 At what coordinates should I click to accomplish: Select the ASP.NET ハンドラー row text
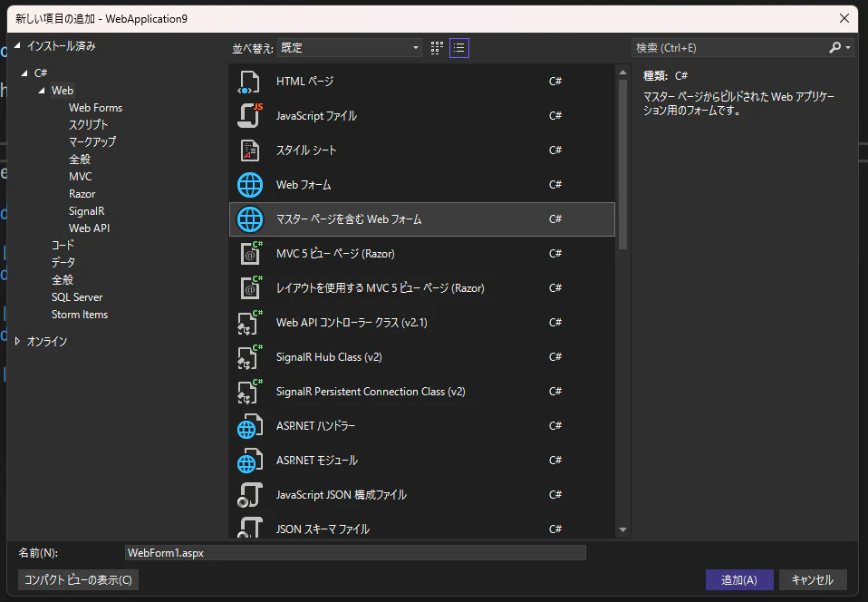pos(315,426)
